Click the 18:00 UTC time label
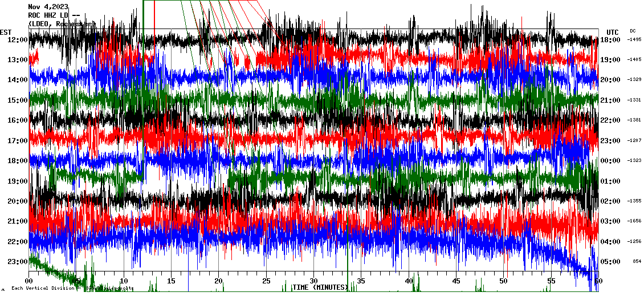644x296 pixels. pyautogui.click(x=610, y=39)
